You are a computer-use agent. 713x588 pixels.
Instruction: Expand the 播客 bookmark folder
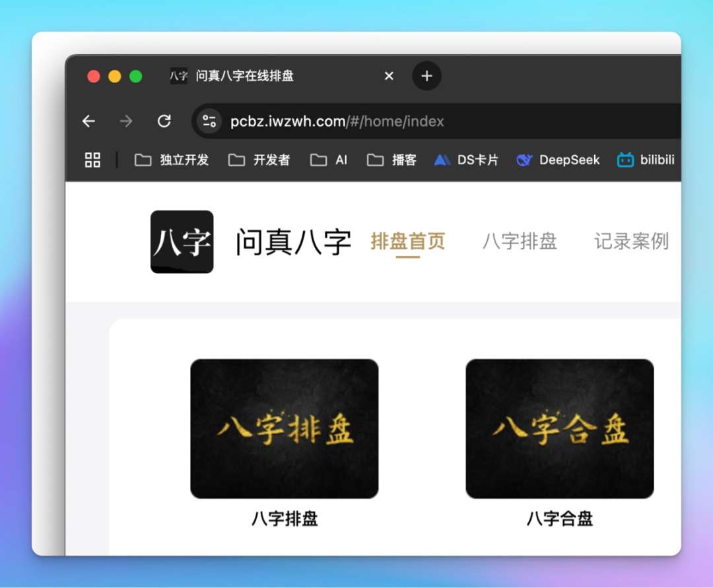point(392,160)
